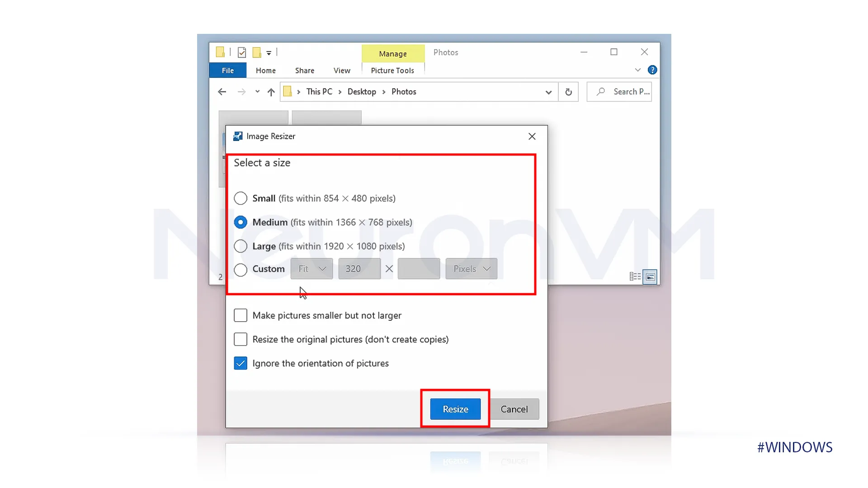Click the help icon in File Explorer ribbon
The height and width of the screenshot is (488, 868).
(x=652, y=70)
